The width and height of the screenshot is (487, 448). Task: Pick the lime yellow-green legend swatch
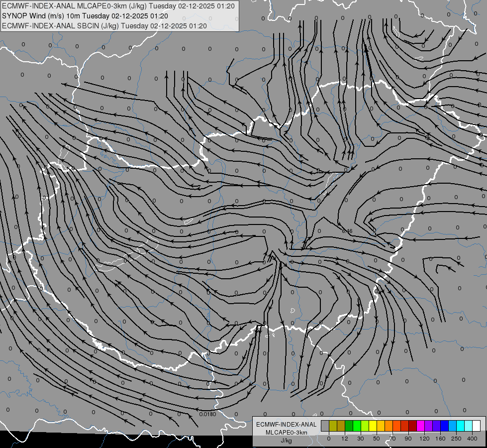365,426
